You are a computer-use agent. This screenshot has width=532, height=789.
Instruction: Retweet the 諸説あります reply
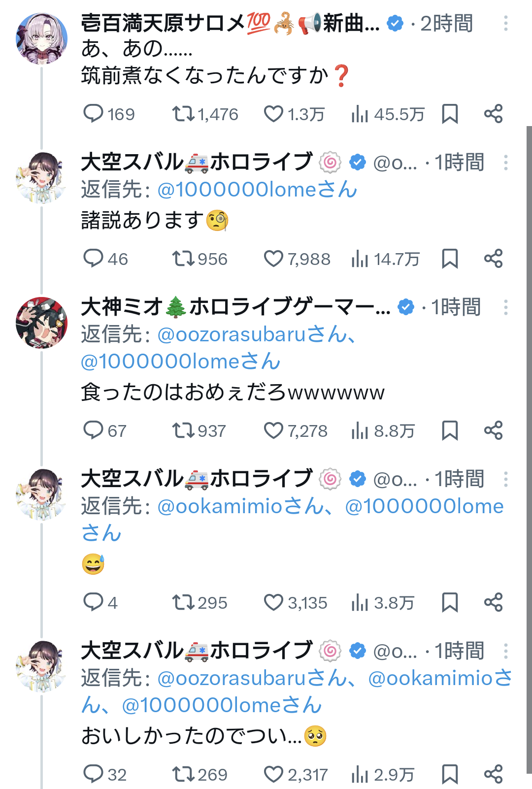(x=183, y=259)
